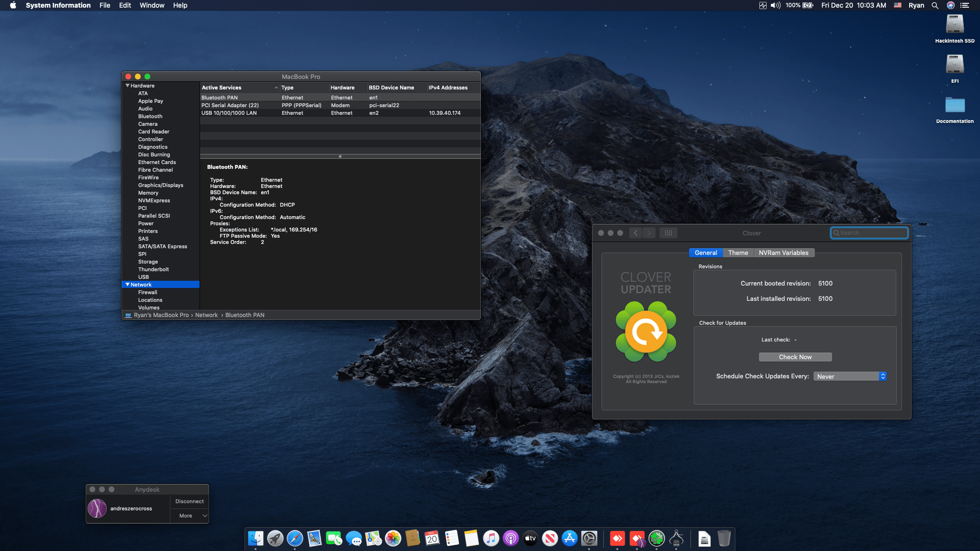Open Notification Center from menu bar
The width and height of the screenshot is (980, 551).
tap(965, 5)
